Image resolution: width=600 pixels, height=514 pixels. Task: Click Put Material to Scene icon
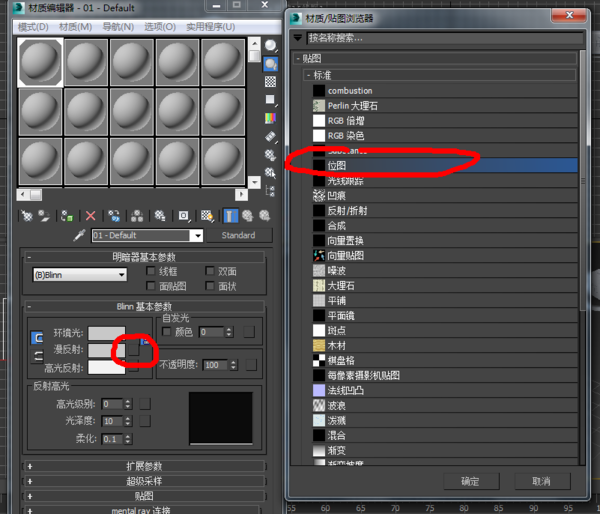tap(44, 216)
